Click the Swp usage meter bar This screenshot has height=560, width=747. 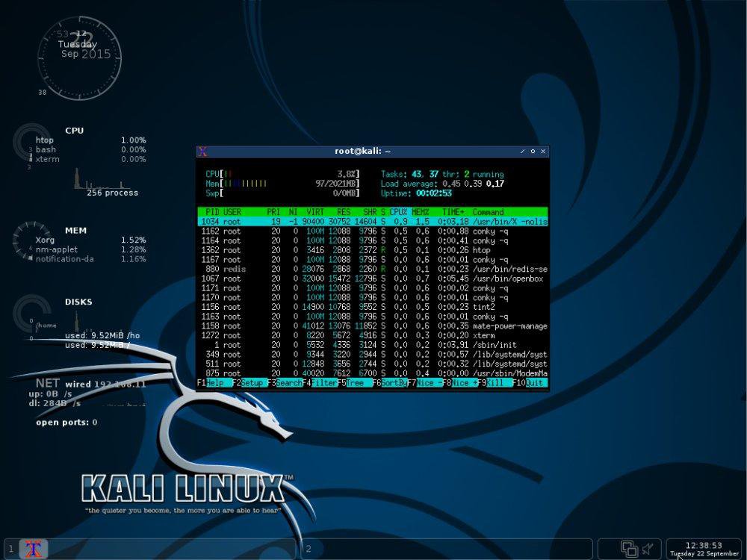pyautogui.click(x=282, y=193)
